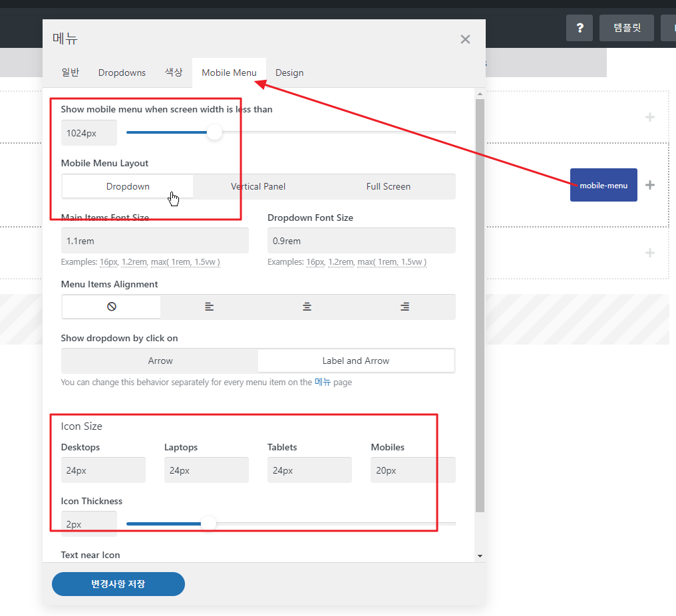The image size is (676, 616).
Task: Set dropdown to open by Label and Arrow
Action: [356, 361]
